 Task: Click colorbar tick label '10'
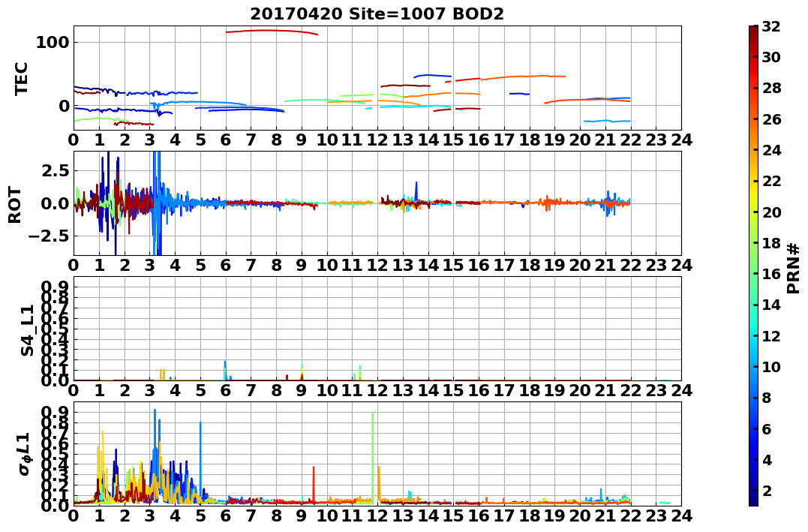pyautogui.click(x=771, y=366)
